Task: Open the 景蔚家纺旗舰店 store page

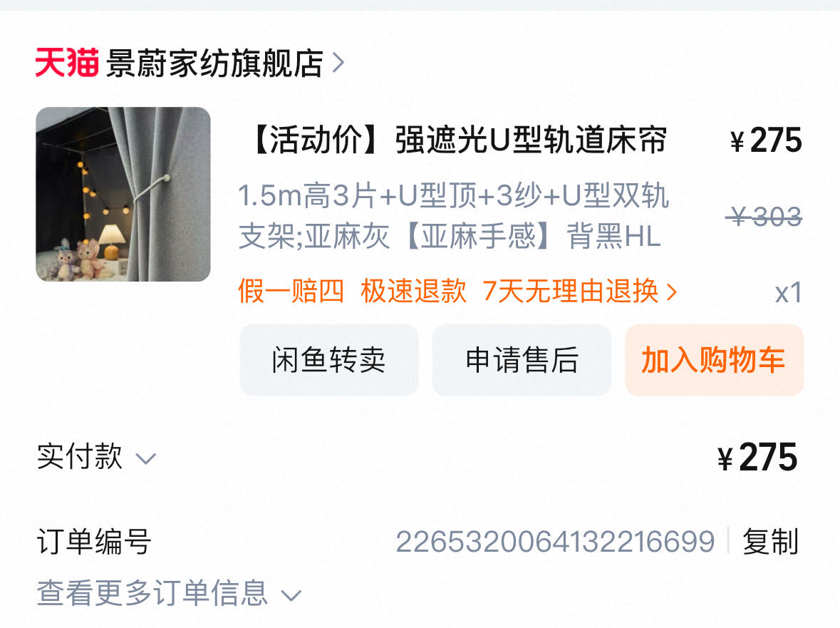Action: [x=214, y=63]
